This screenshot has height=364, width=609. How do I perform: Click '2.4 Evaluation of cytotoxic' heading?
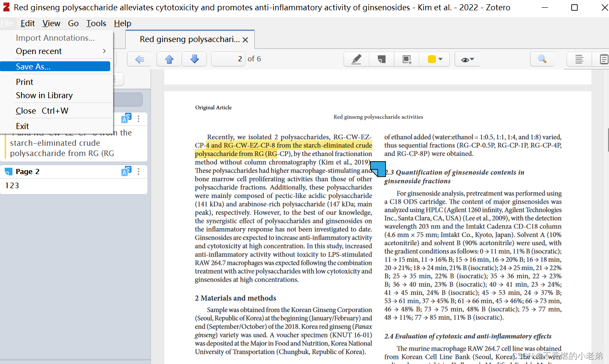(x=468, y=336)
